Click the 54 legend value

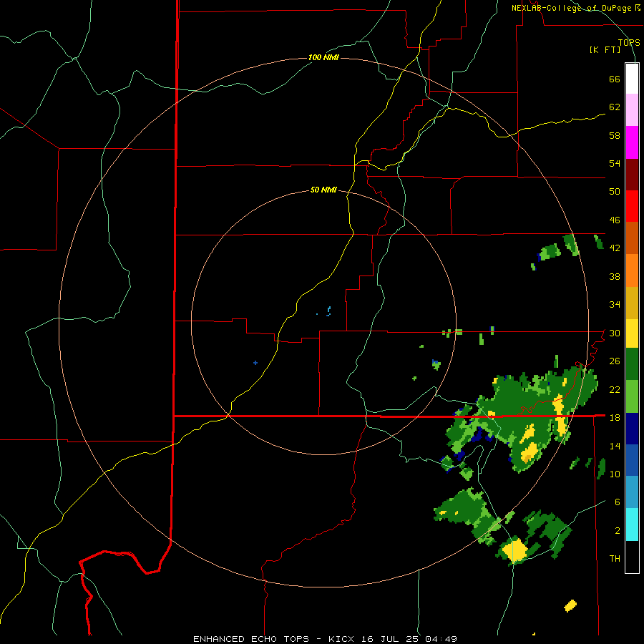point(615,163)
